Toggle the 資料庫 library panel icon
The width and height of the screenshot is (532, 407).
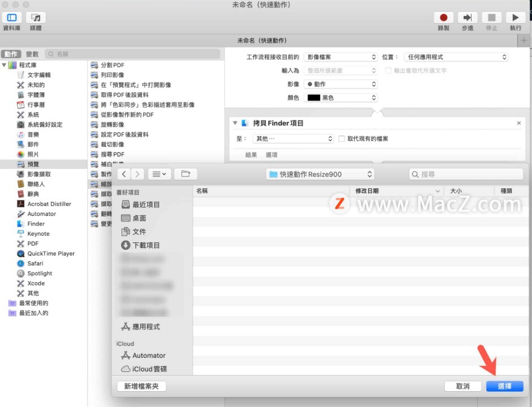click(12, 18)
